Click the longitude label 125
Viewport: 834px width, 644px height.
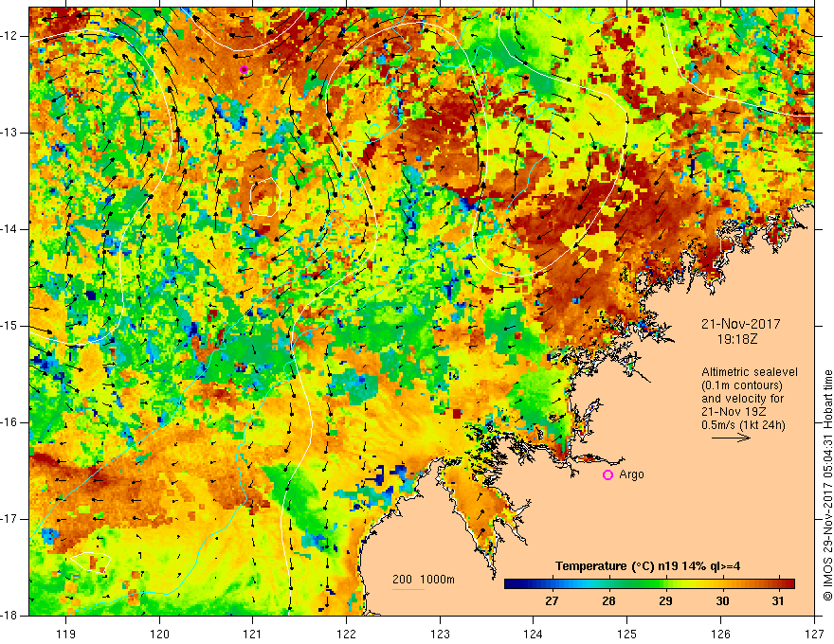coord(627,634)
